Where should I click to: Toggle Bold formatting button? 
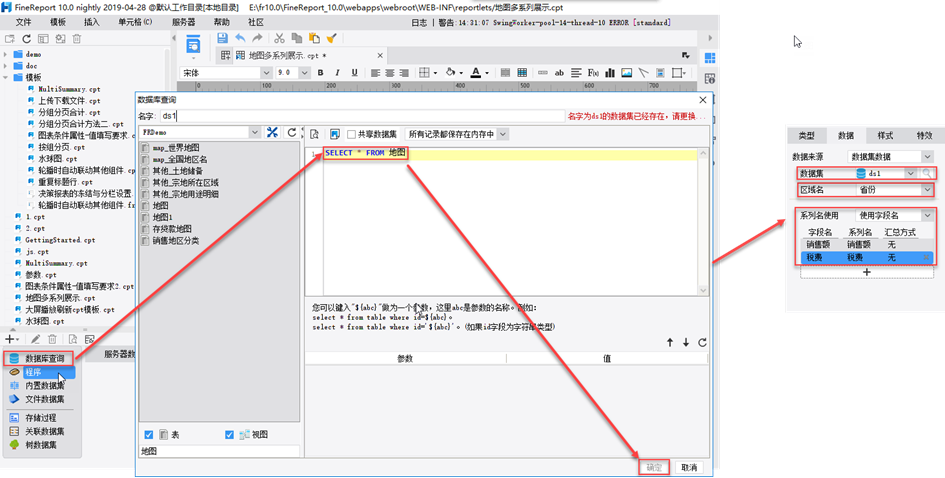[321, 72]
